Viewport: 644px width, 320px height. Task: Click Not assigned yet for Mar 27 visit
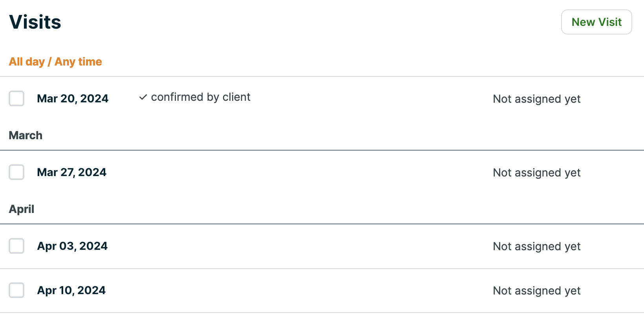[536, 173]
